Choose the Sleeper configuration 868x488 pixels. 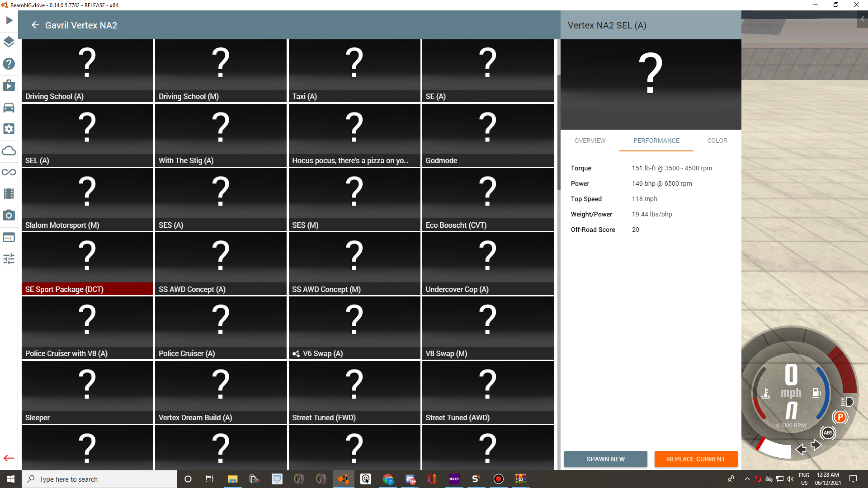click(87, 392)
